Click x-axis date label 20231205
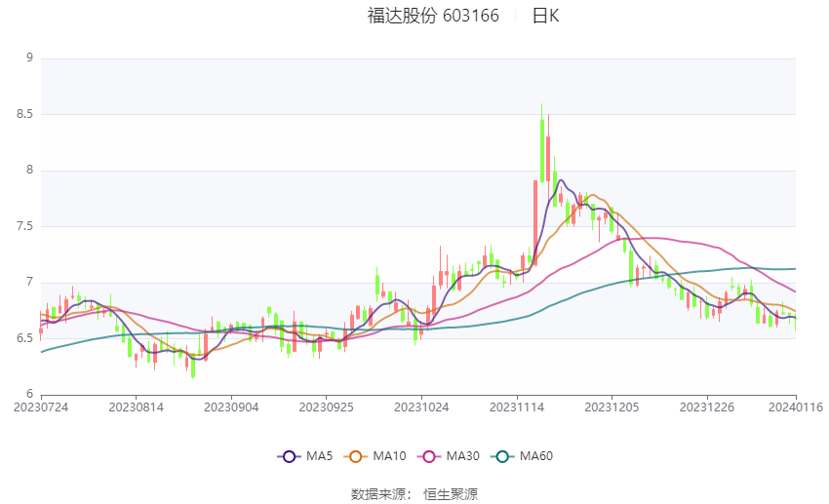829x504 pixels. (x=612, y=407)
